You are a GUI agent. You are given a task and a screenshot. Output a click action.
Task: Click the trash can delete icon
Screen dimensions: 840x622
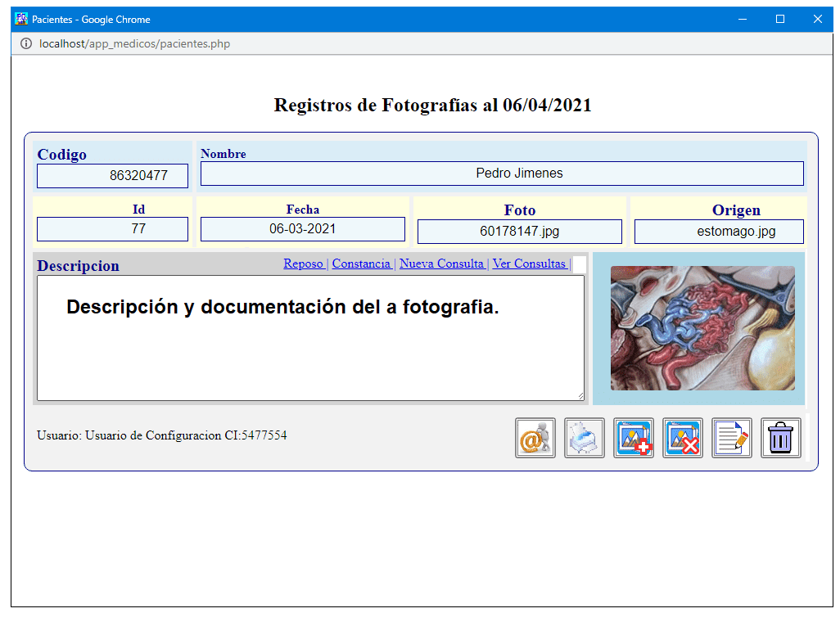click(780, 438)
